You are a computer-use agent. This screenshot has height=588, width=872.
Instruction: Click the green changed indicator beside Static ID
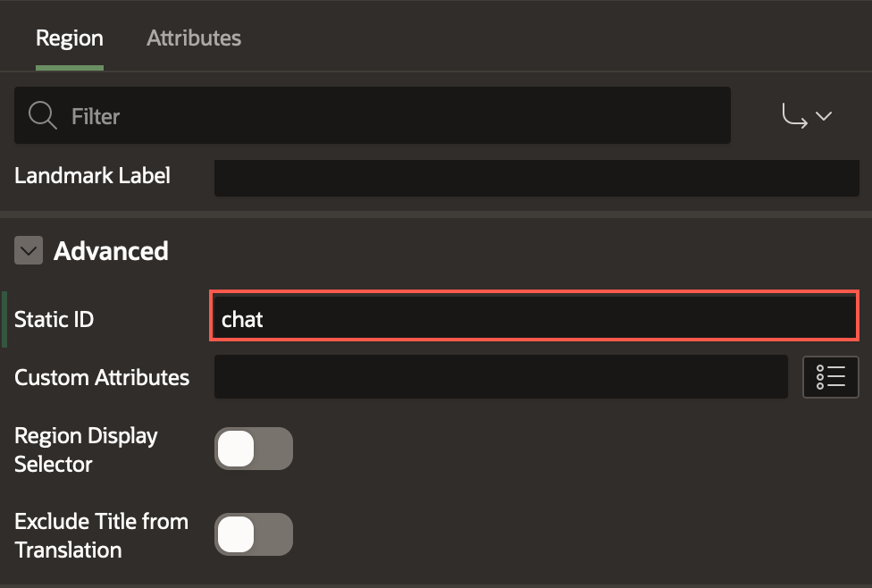point(4,319)
